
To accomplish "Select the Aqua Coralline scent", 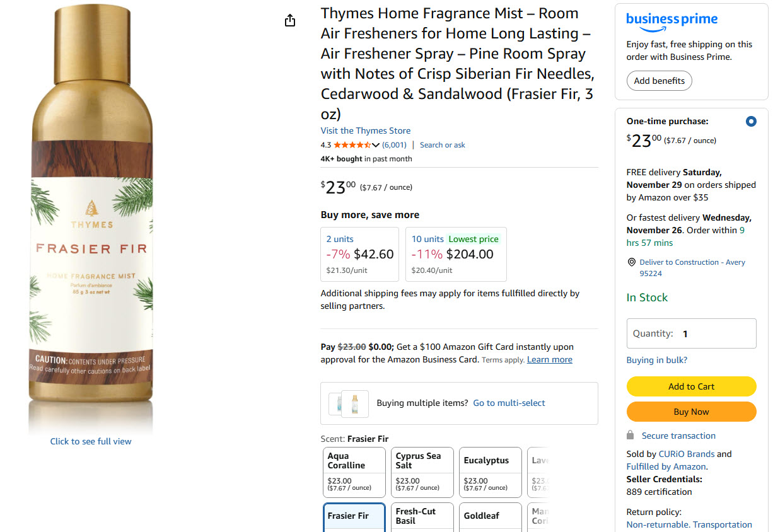I will 354,472.
